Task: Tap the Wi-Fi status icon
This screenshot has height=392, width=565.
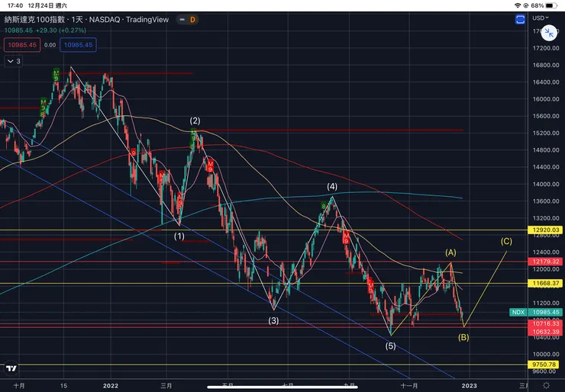Action: (518, 5)
